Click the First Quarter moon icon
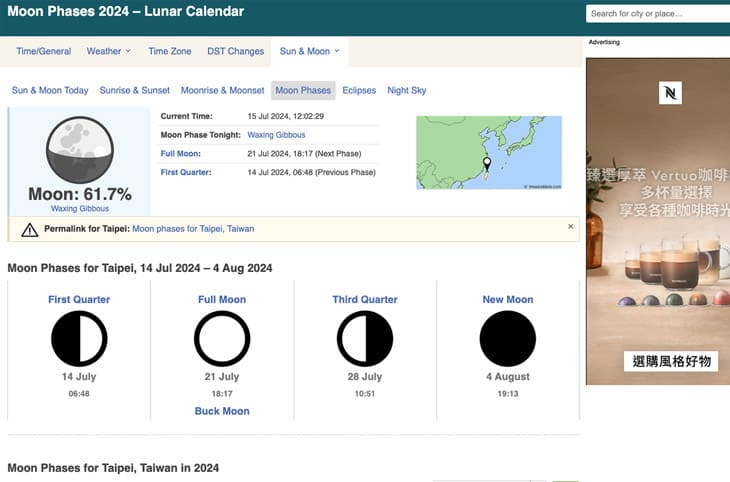The image size is (730, 482). pyautogui.click(x=79, y=339)
